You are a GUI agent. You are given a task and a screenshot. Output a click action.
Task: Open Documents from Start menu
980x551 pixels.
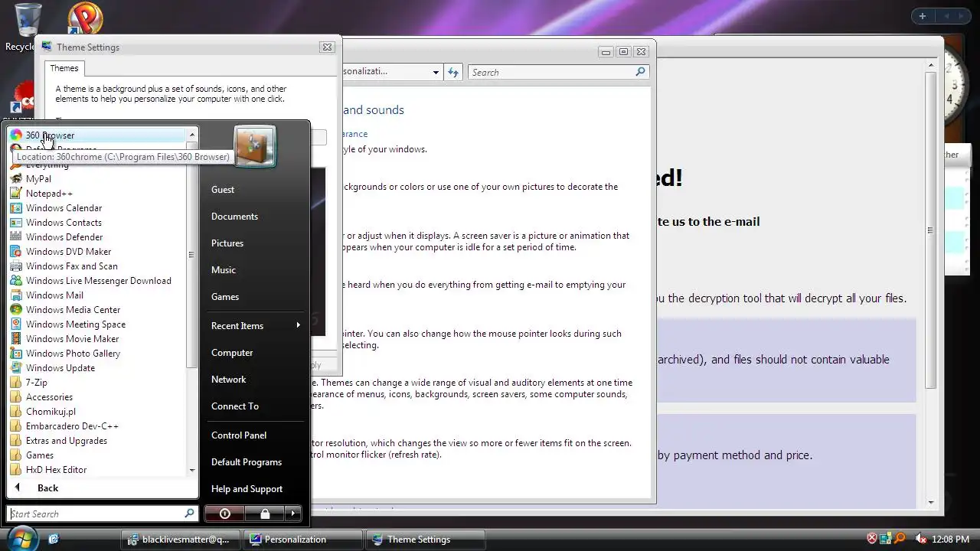coord(234,217)
